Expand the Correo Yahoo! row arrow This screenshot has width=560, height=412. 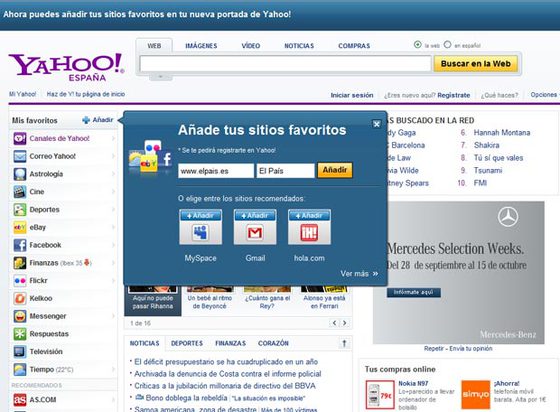113,156
